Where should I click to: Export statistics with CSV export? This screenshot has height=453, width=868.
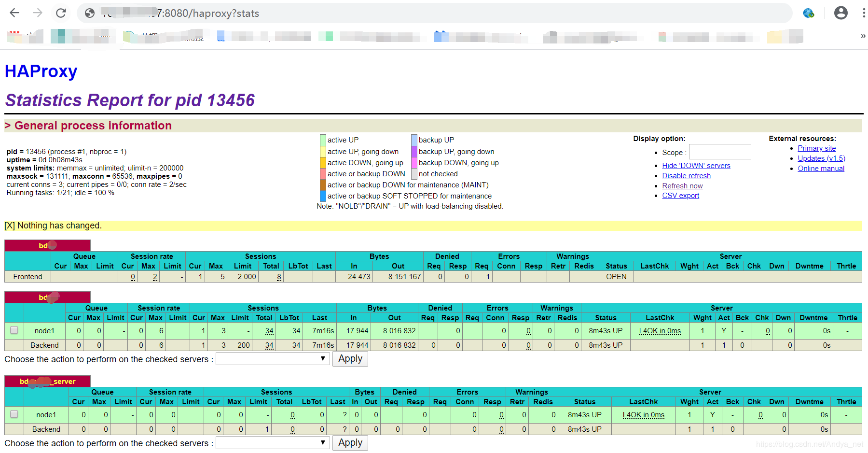(681, 196)
